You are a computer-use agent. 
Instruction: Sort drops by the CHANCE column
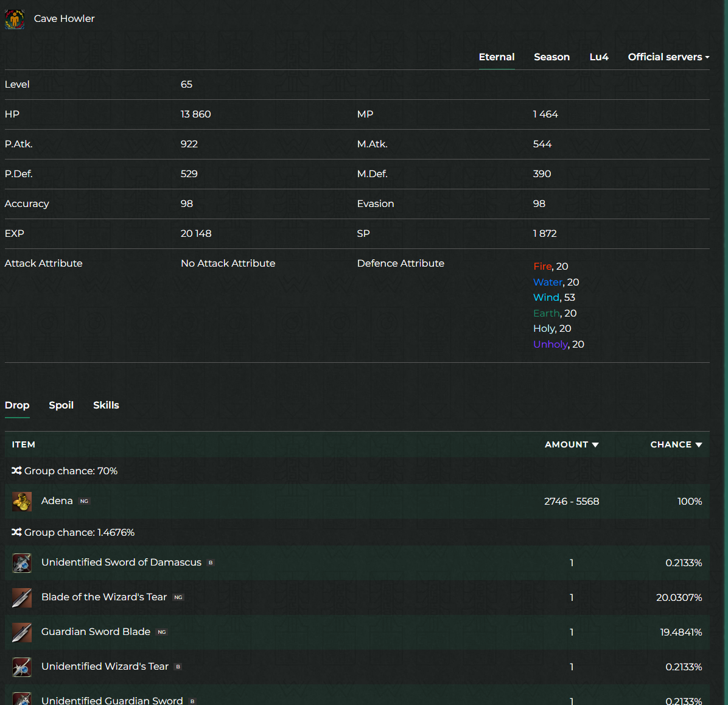point(676,445)
